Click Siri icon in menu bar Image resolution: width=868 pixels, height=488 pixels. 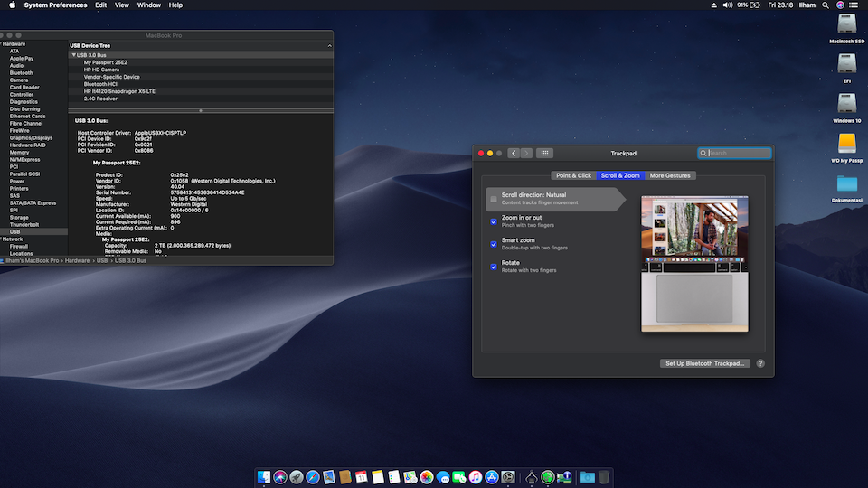click(840, 5)
